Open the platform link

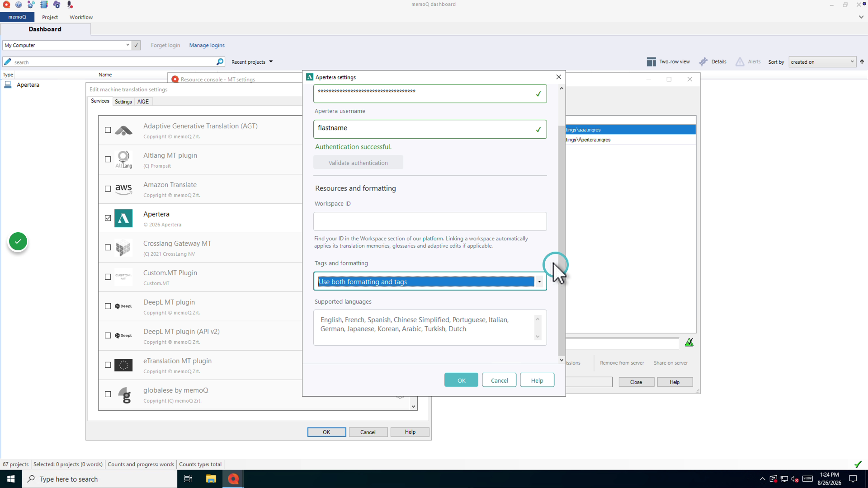433,239
